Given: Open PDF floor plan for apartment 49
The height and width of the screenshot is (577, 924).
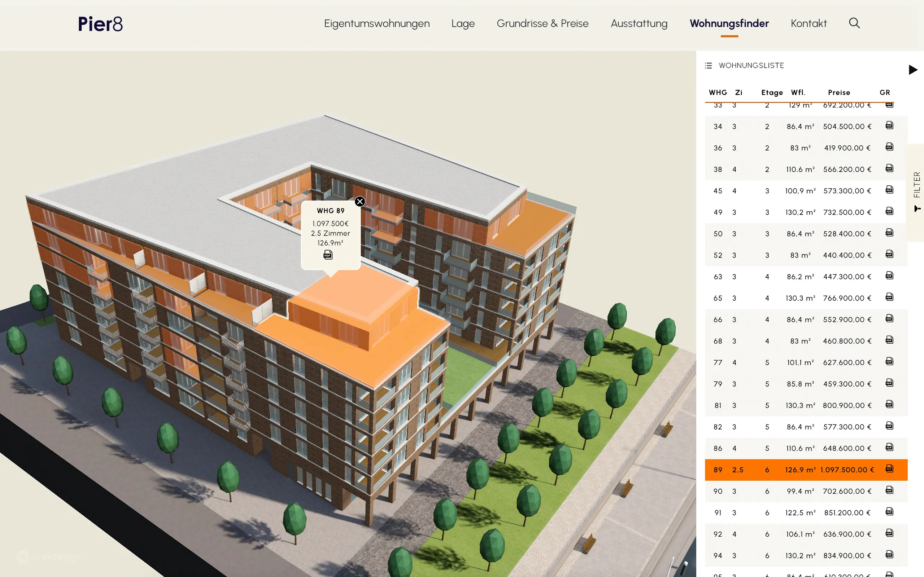Looking at the screenshot, I should pos(889,211).
